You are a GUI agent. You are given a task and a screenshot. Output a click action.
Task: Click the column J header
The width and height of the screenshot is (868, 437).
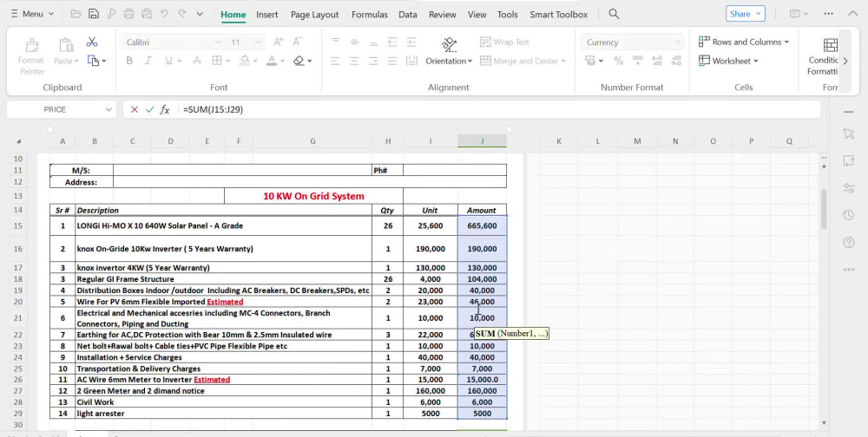click(x=482, y=141)
